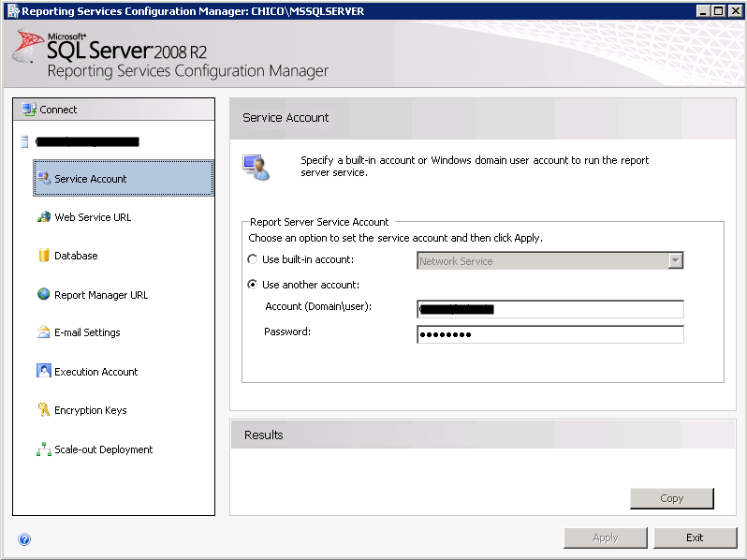
Task: Click the Account (Domain\user) input field
Action: pos(549,309)
